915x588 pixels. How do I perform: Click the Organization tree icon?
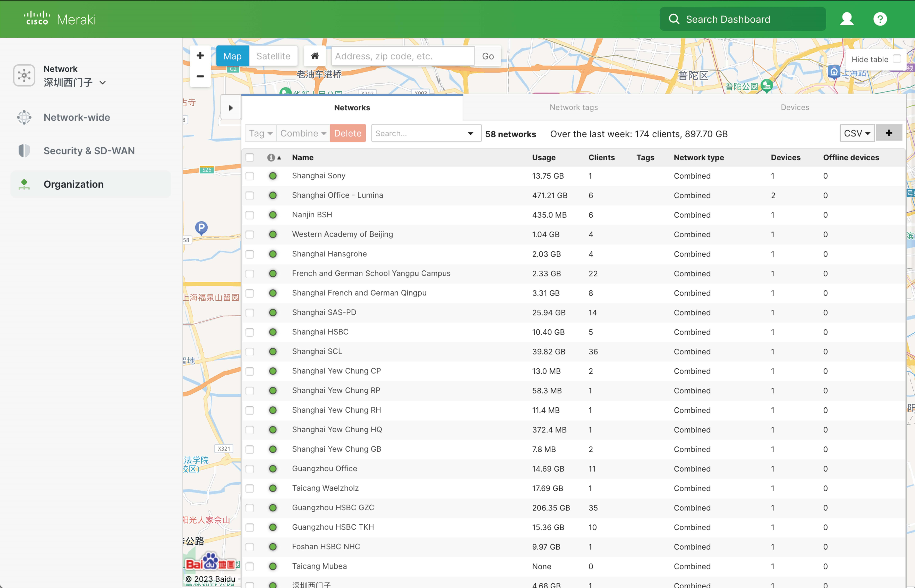point(24,184)
